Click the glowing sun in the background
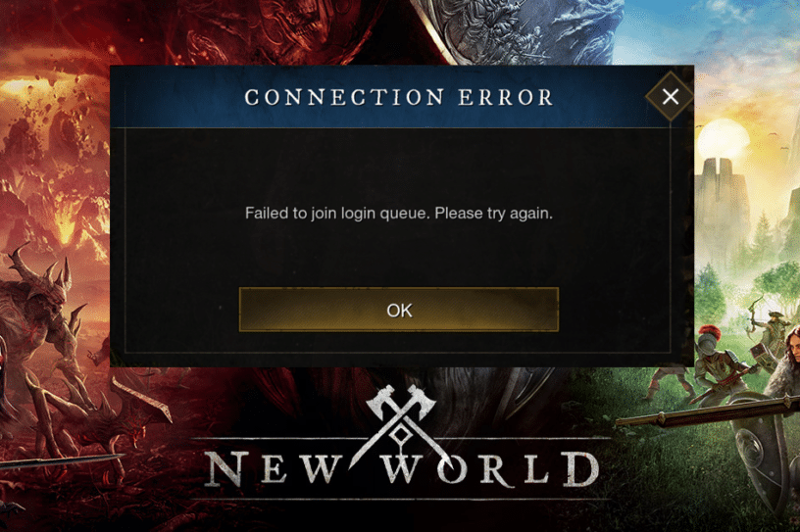The image size is (800, 532). pyautogui.click(x=723, y=139)
